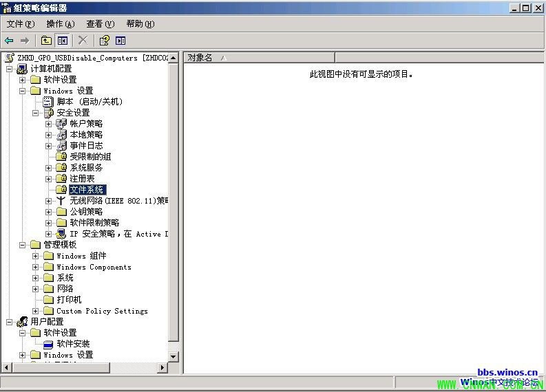Expand the 帐户策略 node
The height and width of the screenshot is (392, 546).
coord(49,124)
